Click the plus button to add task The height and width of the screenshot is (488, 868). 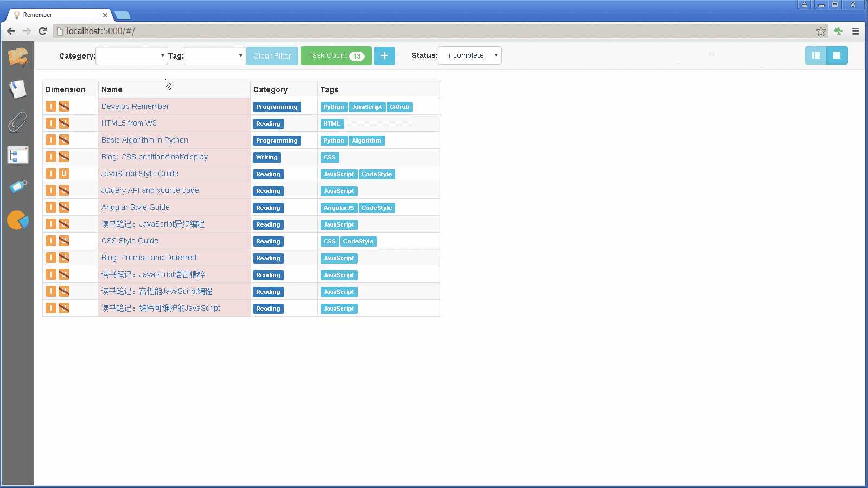[385, 55]
